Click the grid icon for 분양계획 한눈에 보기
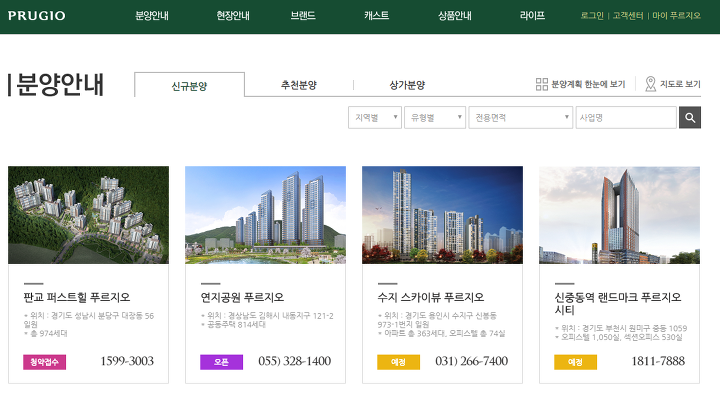Image resolution: width=720 pixels, height=393 pixels. [542, 84]
